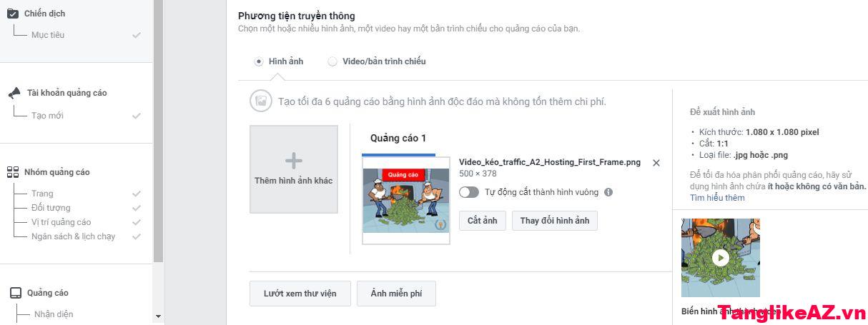
Task: Click the 'Đề xuất hình ảnh' heading
Action: click(722, 112)
